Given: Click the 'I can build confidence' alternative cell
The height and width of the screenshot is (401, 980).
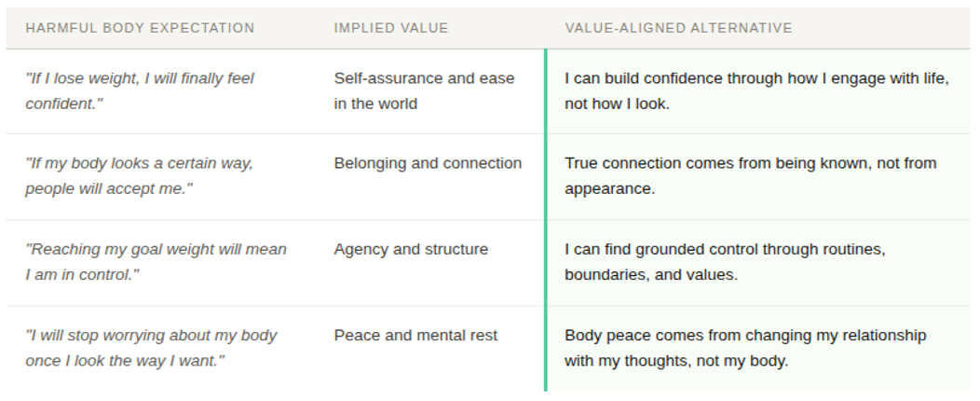Looking at the screenshot, I should tap(756, 90).
